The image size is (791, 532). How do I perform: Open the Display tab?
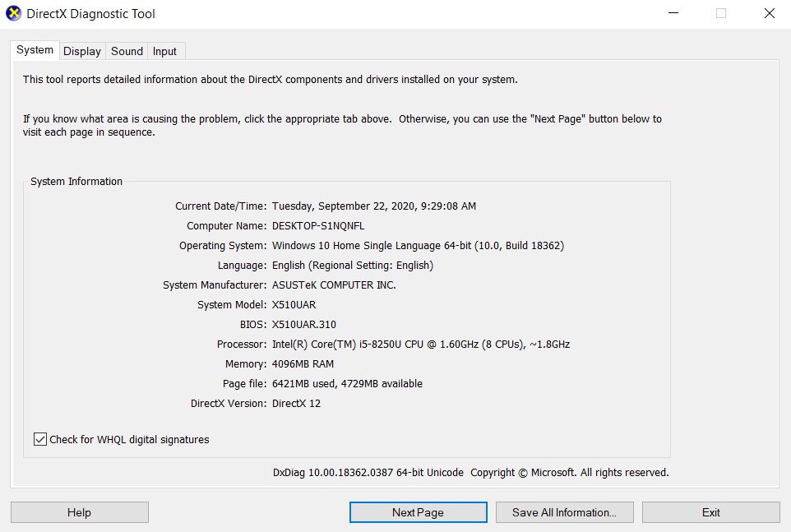(x=82, y=51)
